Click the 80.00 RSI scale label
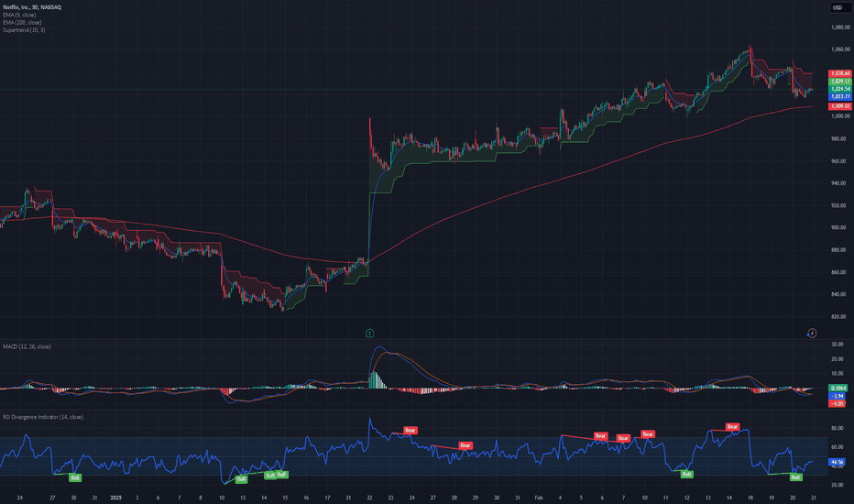 pos(839,428)
